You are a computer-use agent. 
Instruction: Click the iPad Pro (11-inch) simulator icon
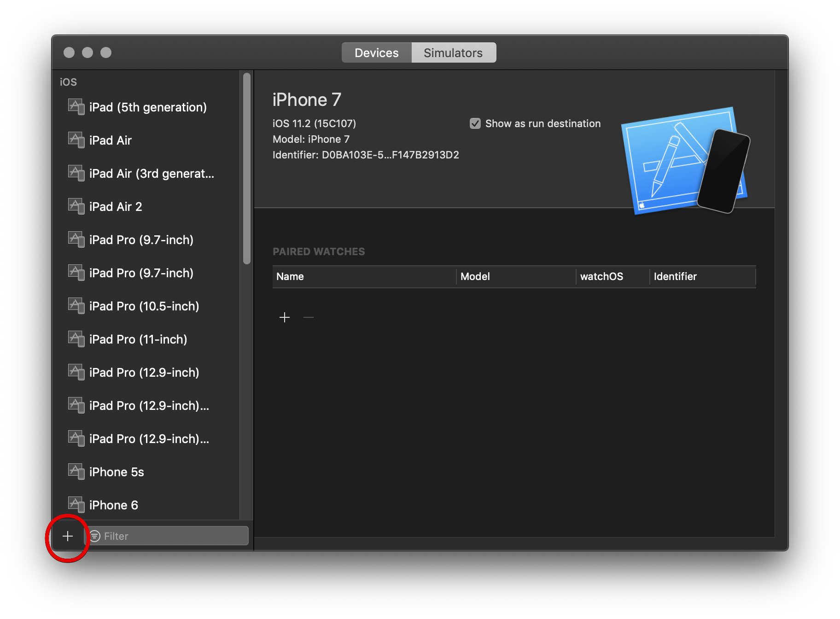pyautogui.click(x=76, y=339)
